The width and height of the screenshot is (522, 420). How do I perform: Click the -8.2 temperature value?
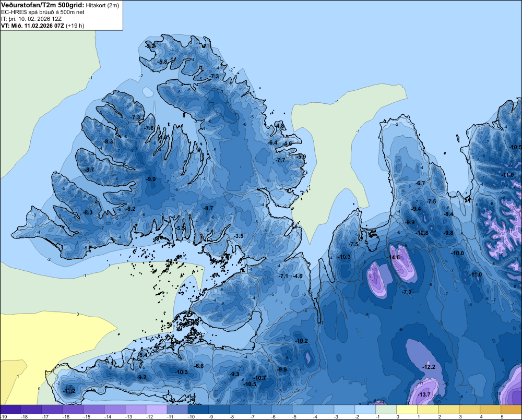(x=130, y=209)
